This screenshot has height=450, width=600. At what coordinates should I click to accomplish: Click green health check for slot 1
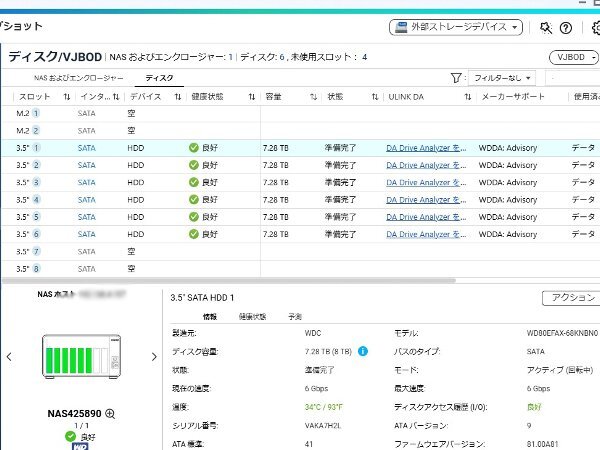coord(194,148)
